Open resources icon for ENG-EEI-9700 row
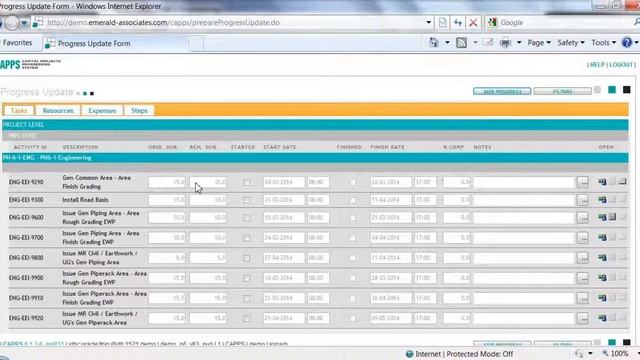This screenshot has height=360, width=640. click(602, 237)
